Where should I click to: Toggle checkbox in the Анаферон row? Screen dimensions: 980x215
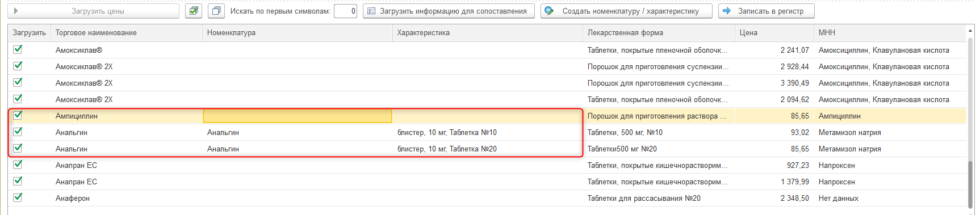(x=18, y=197)
